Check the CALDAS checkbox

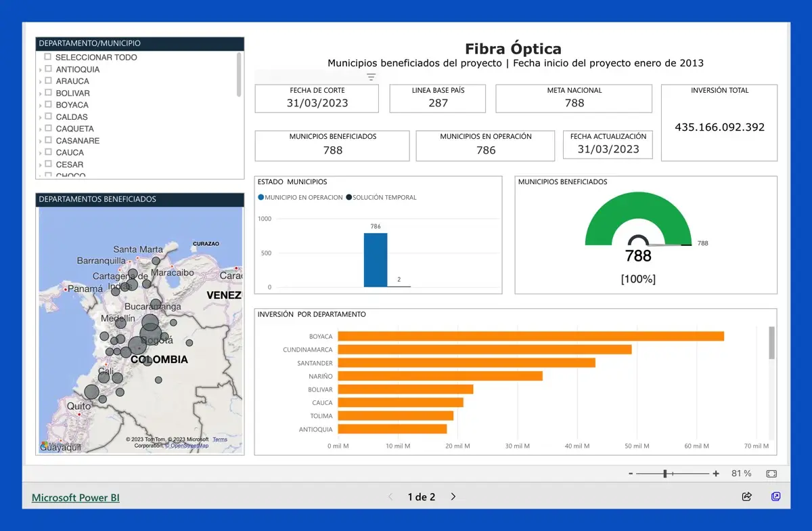click(48, 116)
